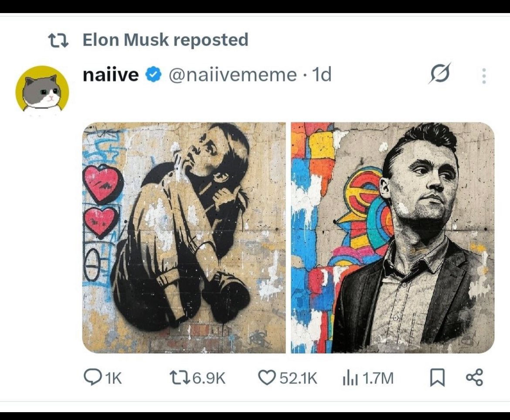Open the three-dot more options menu
Image resolution: width=510 pixels, height=420 pixels.
484,76
